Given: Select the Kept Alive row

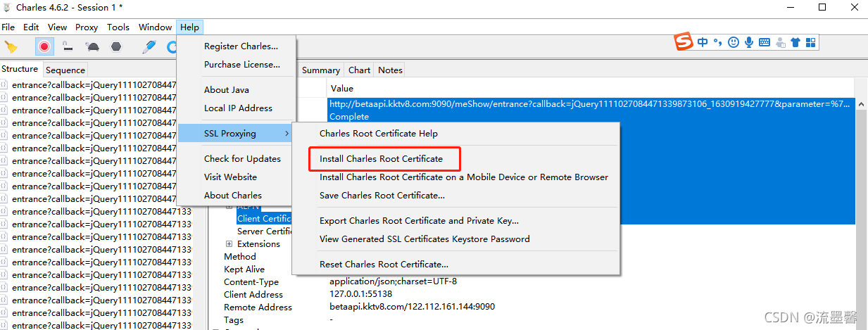Looking at the screenshot, I should click(244, 269).
